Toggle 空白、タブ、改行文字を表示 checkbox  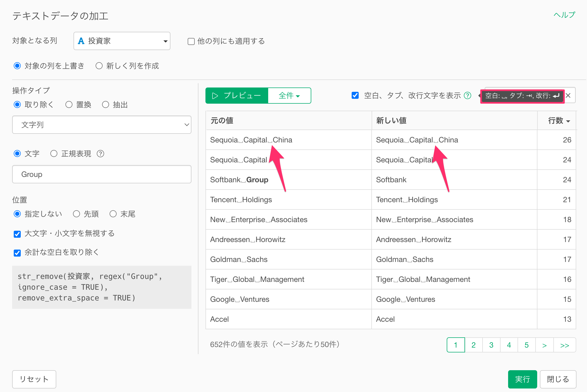(355, 95)
